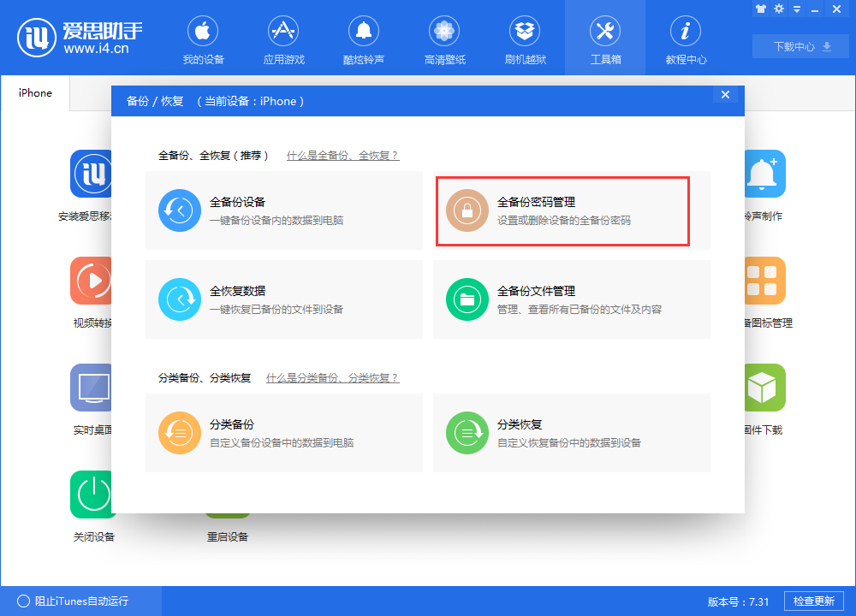This screenshot has height=616, width=856.
Task: Click the 检查更新 update button
Action: coord(815,601)
